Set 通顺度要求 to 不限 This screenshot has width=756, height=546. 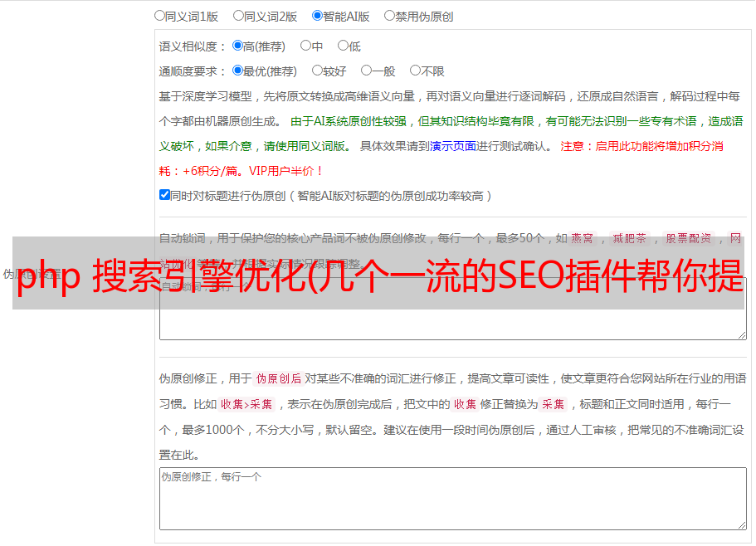pyautogui.click(x=415, y=71)
